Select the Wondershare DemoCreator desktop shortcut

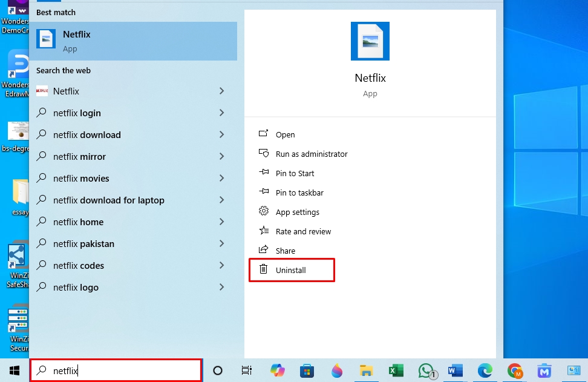[x=15, y=18]
